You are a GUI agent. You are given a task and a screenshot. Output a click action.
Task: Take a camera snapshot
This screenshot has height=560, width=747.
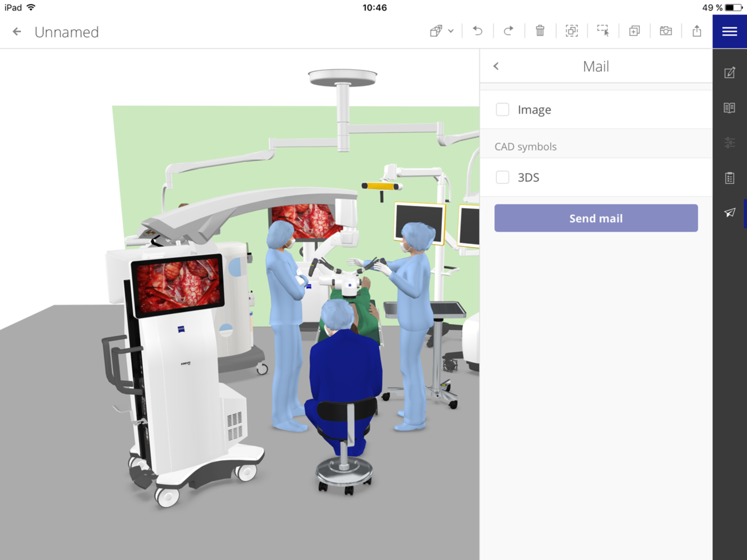pos(666,31)
